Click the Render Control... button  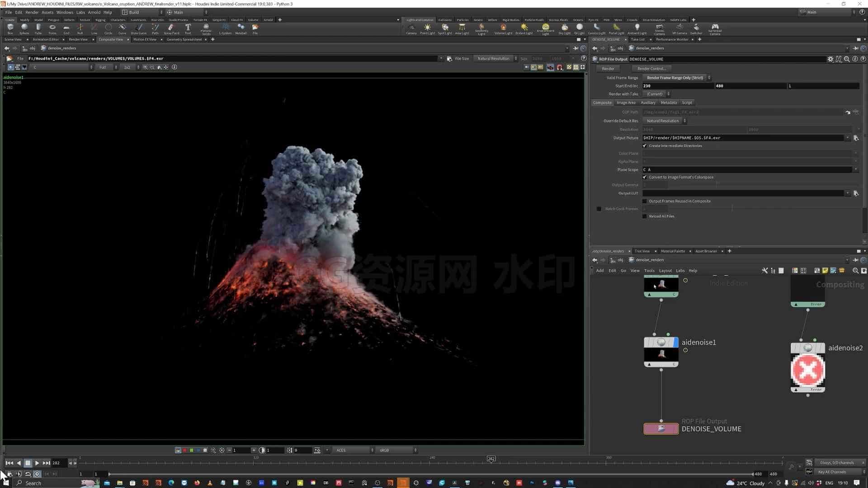pos(651,69)
